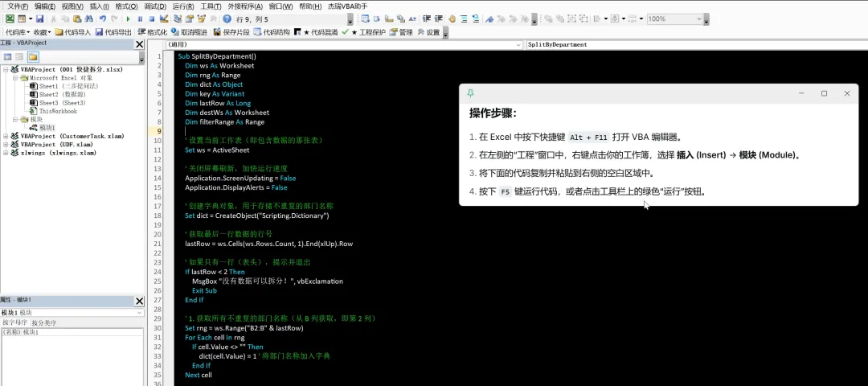Viewport: 868px width, 386px height.
Task: Toggle bookmark with the blue flag icon
Action: [x=489, y=18]
